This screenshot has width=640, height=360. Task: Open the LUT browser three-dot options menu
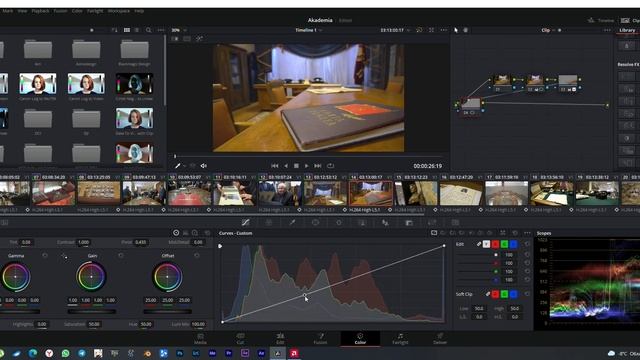point(161,30)
